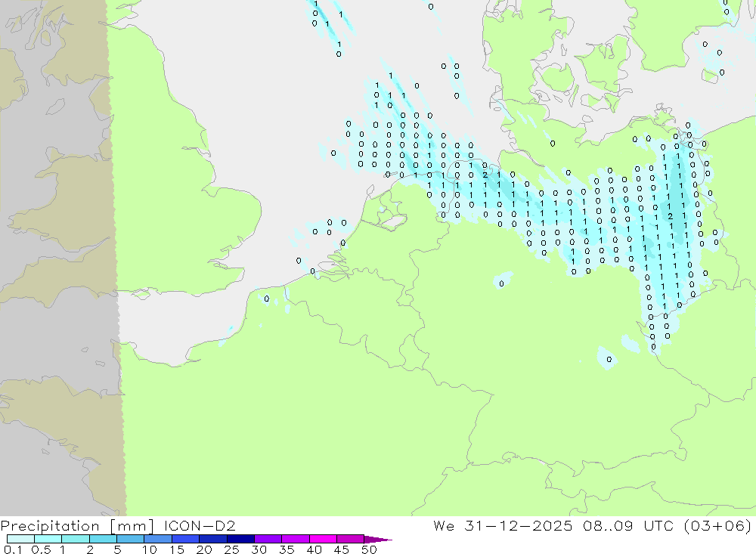Click the '0.5' legend scale label
This screenshot has height=554, width=756.
pyautogui.click(x=41, y=549)
